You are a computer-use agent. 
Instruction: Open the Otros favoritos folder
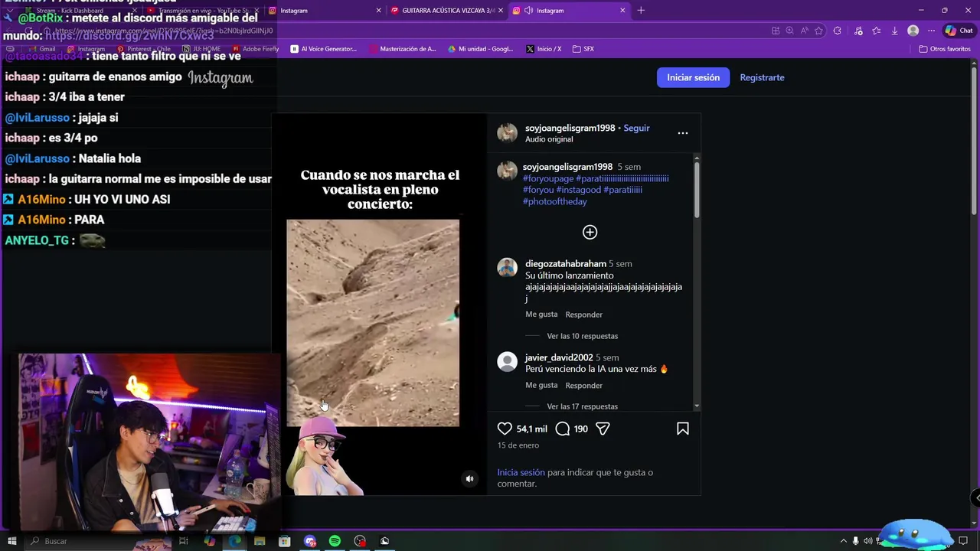pyautogui.click(x=945, y=49)
